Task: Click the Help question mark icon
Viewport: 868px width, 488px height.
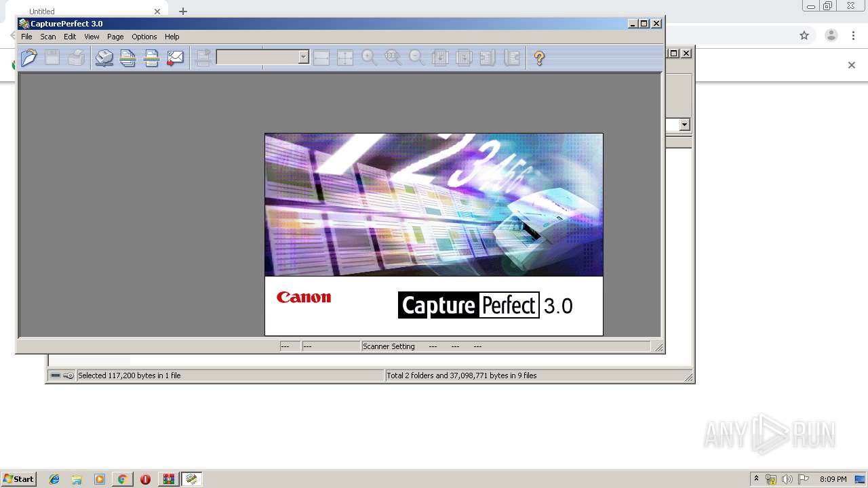Action: pos(539,58)
